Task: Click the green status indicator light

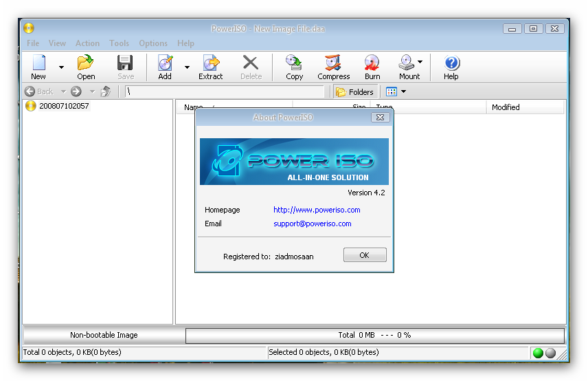Action: point(538,353)
